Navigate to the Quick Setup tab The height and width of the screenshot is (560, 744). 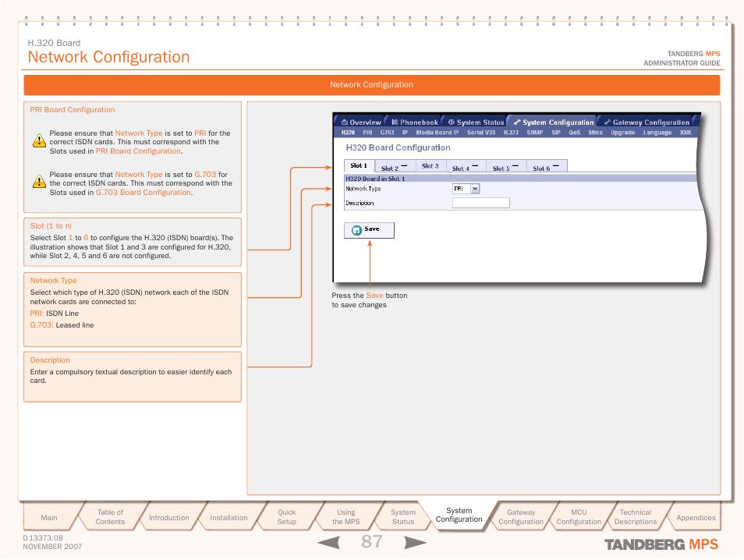tap(287, 517)
